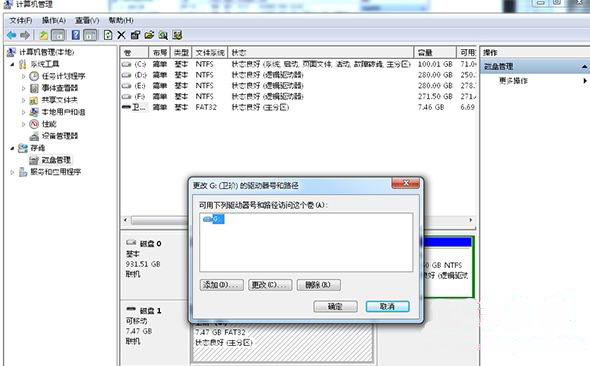Image resolution: width=590 pixels, height=366 pixels.
Task: Open the 查看(V) menu
Action: coord(87,20)
